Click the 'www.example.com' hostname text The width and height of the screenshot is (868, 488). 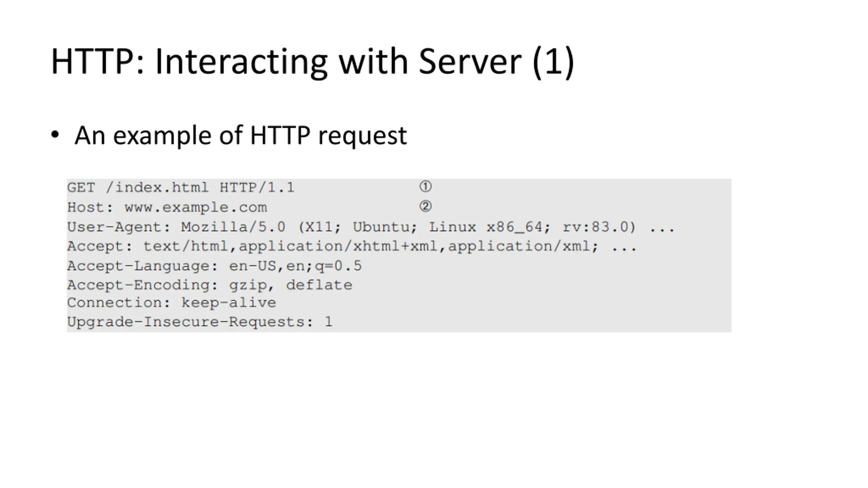pos(196,207)
